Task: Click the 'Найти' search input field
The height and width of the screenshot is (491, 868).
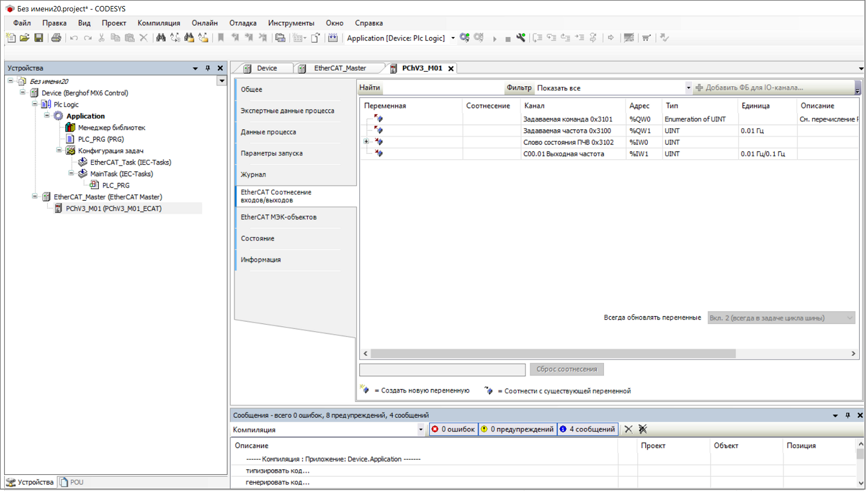Action: [x=443, y=88]
